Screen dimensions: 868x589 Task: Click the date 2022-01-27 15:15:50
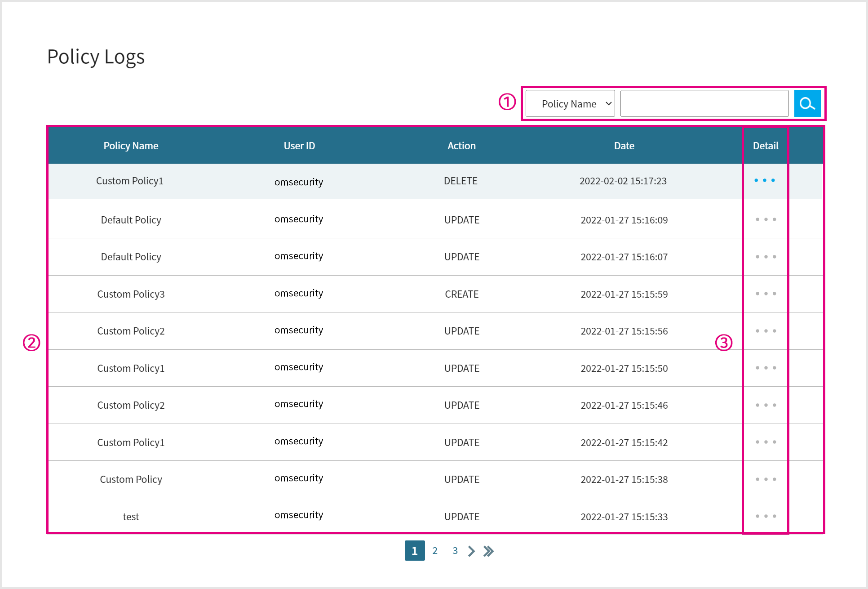[624, 368]
